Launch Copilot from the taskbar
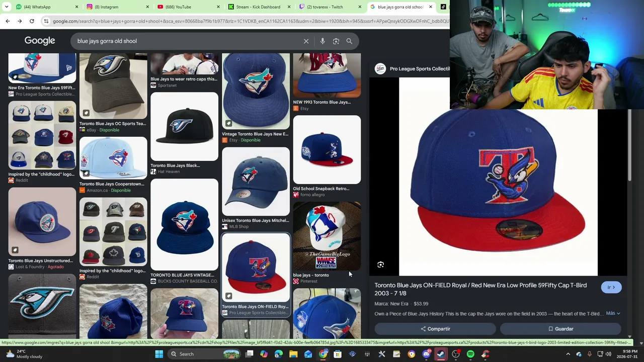The image size is (644, 362). point(264,354)
